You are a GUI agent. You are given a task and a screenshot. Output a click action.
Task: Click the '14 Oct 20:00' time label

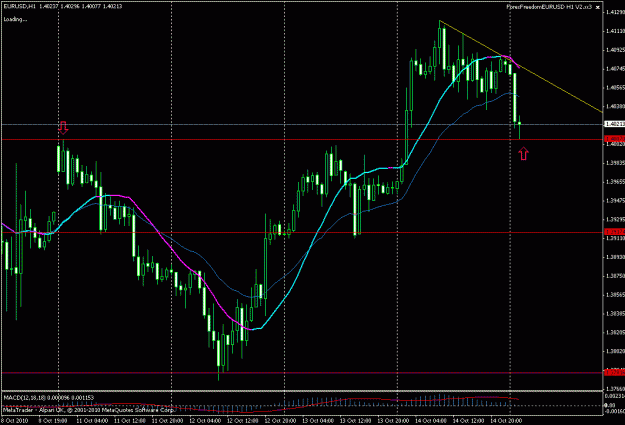[x=506, y=421]
